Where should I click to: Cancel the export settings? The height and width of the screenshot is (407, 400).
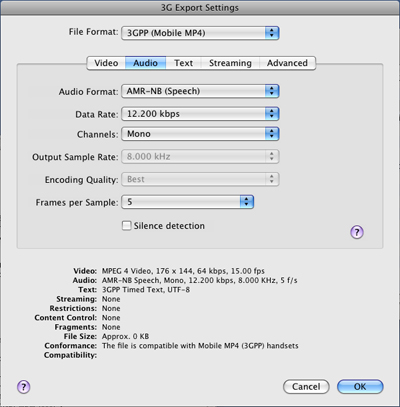pos(306,387)
